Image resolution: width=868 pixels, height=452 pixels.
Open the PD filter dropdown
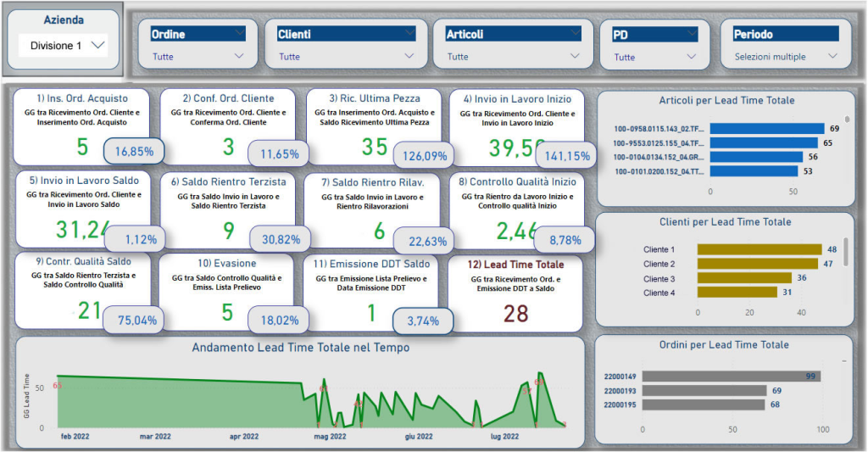(692, 57)
